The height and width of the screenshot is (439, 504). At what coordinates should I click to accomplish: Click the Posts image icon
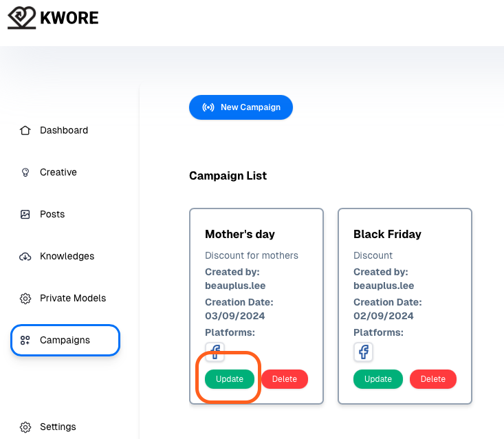[25, 214]
